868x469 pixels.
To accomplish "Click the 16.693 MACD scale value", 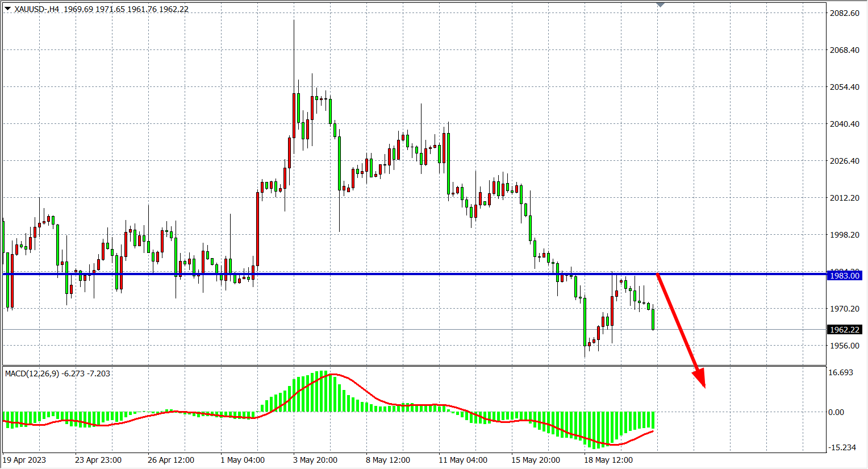I will click(x=841, y=372).
